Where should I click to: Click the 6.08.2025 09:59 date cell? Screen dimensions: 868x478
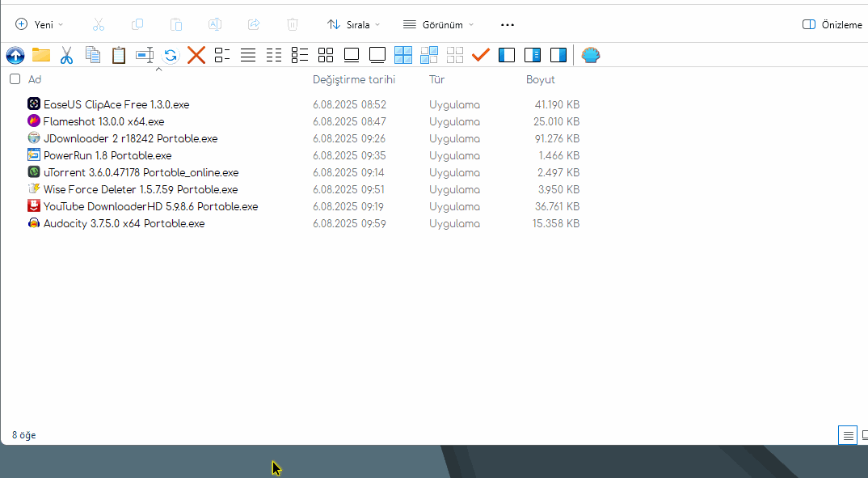[x=349, y=224]
